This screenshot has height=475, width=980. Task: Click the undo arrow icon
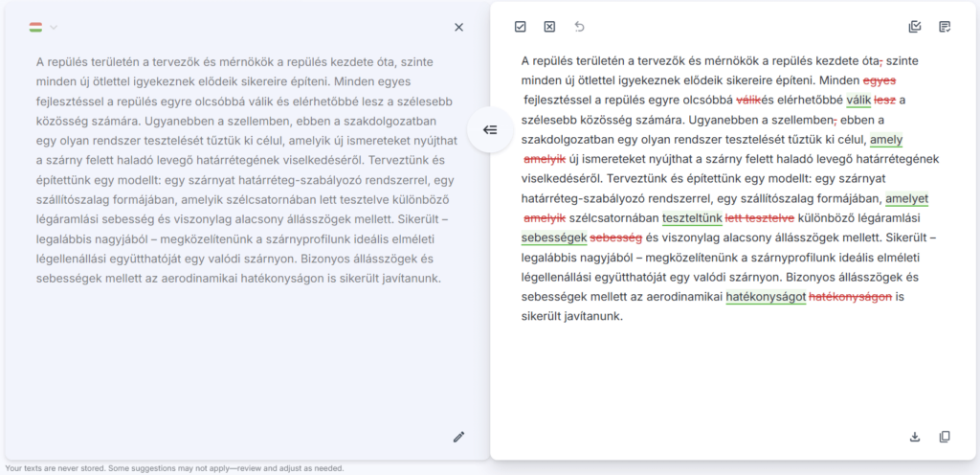click(x=579, y=27)
